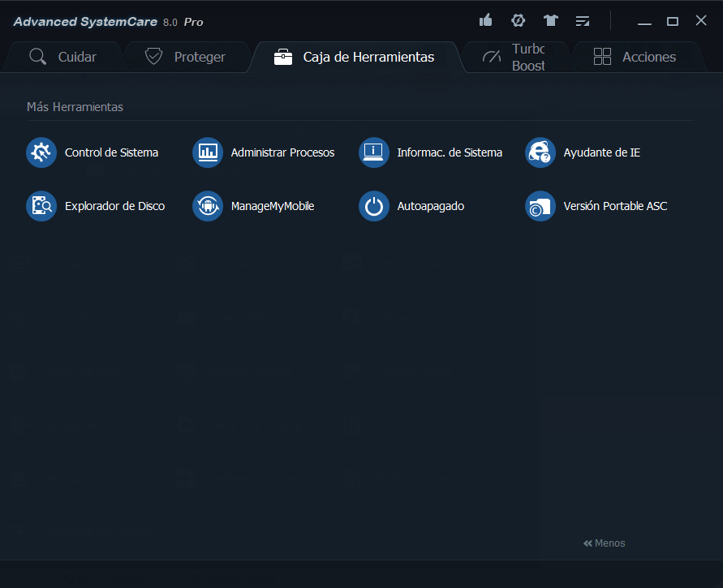Launch the Administrar Procesos icon
Viewport: 723px width, 588px height.
point(208,152)
